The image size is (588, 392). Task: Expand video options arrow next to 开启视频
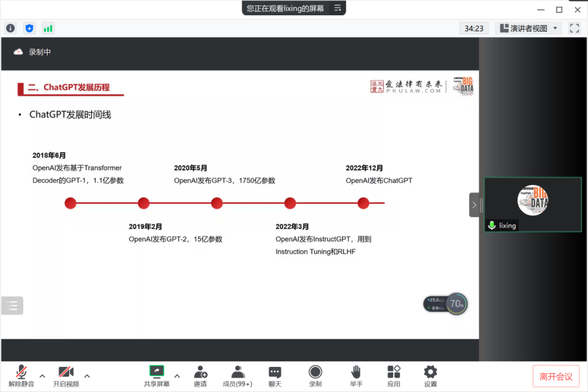pyautogui.click(x=87, y=376)
